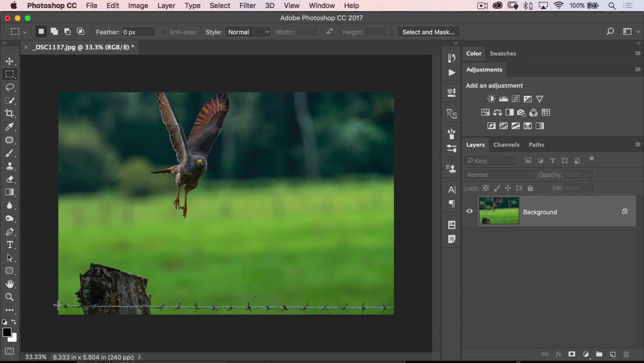Add a Photo Filter adjustment
The image size is (644, 363).
[521, 113]
